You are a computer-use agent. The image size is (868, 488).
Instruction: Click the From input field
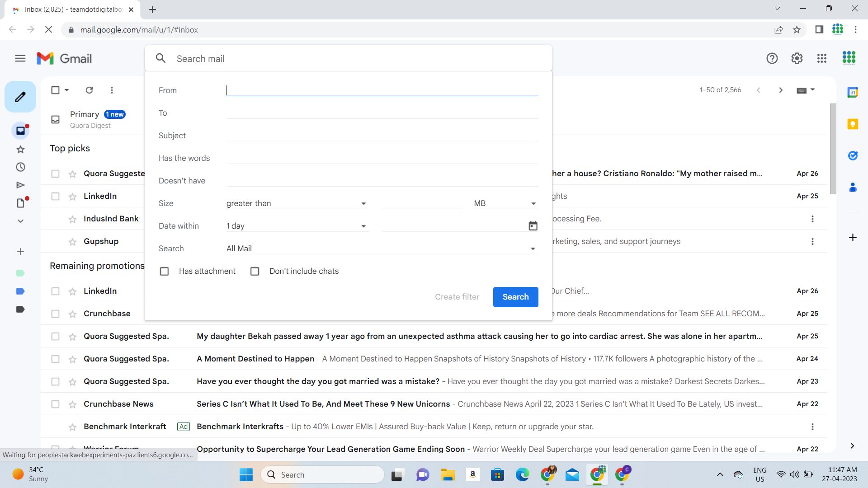coord(382,90)
